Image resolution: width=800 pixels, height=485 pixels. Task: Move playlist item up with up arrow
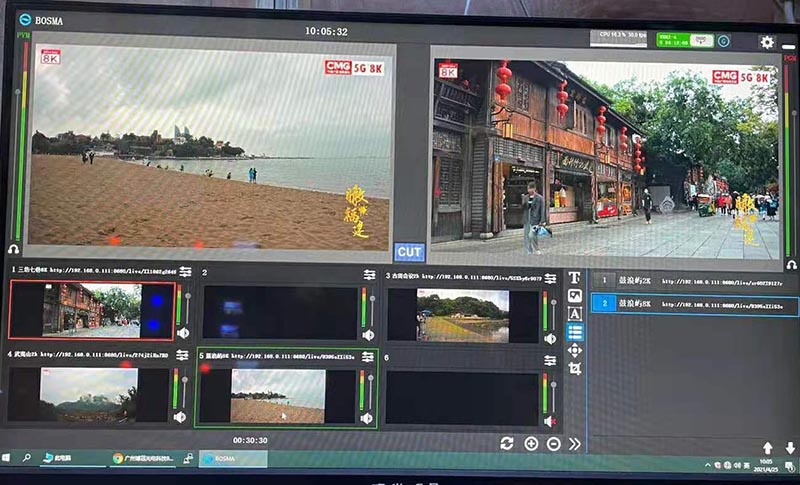[767, 448]
